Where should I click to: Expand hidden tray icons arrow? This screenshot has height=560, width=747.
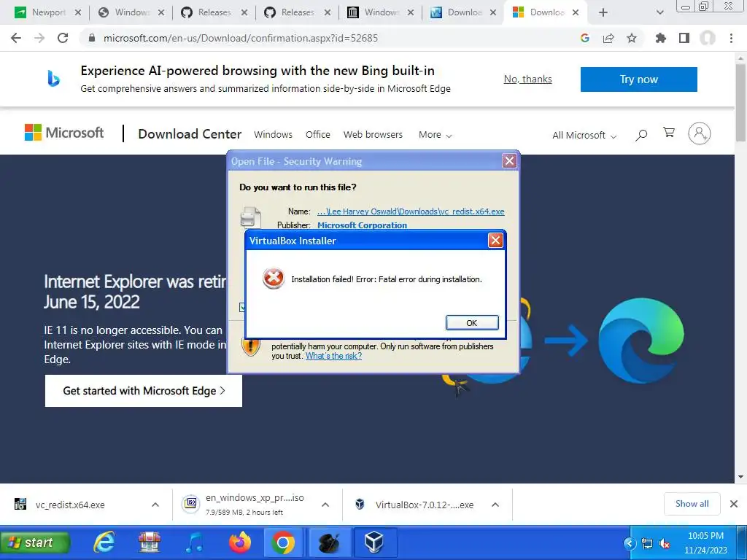(x=630, y=543)
